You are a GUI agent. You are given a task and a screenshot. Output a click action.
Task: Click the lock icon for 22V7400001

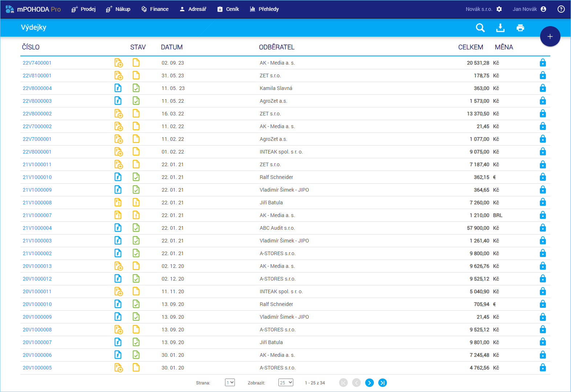pyautogui.click(x=543, y=62)
